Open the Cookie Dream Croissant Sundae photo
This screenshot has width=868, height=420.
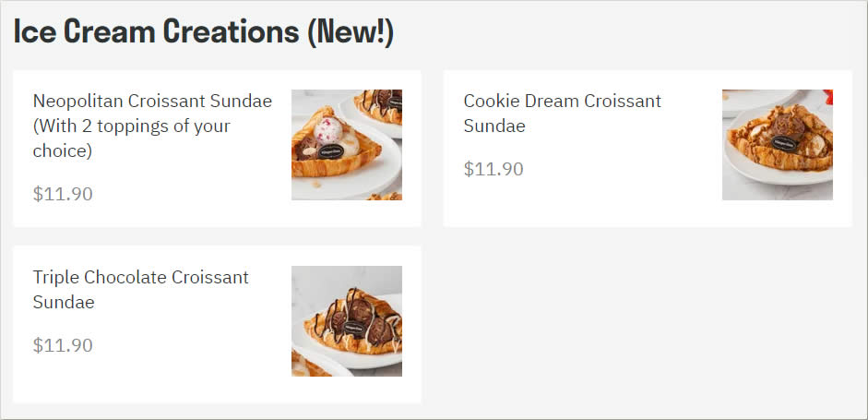click(x=778, y=145)
